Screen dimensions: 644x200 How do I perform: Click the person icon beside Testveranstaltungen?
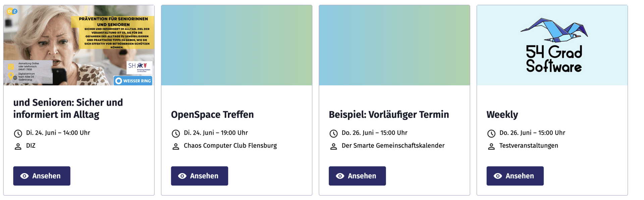[x=491, y=146]
